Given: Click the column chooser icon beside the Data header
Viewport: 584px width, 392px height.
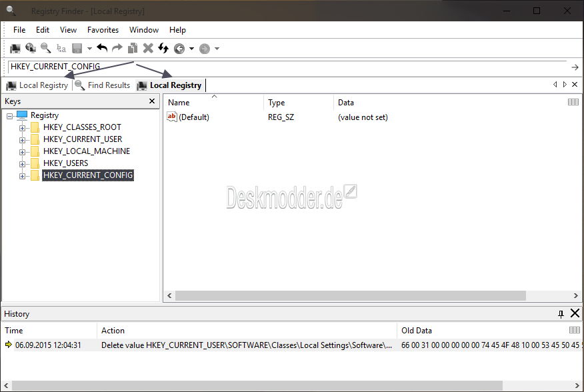Looking at the screenshot, I should pos(573,102).
